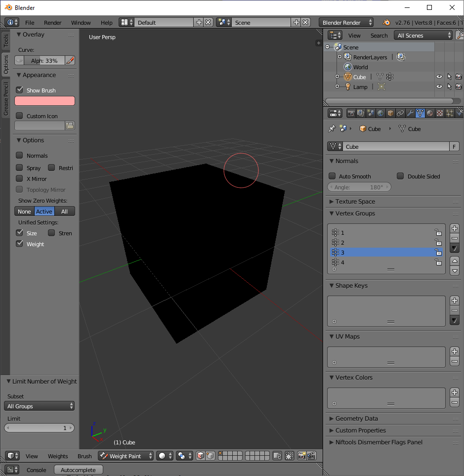Hide the Cube with its eye icon

coord(439,77)
